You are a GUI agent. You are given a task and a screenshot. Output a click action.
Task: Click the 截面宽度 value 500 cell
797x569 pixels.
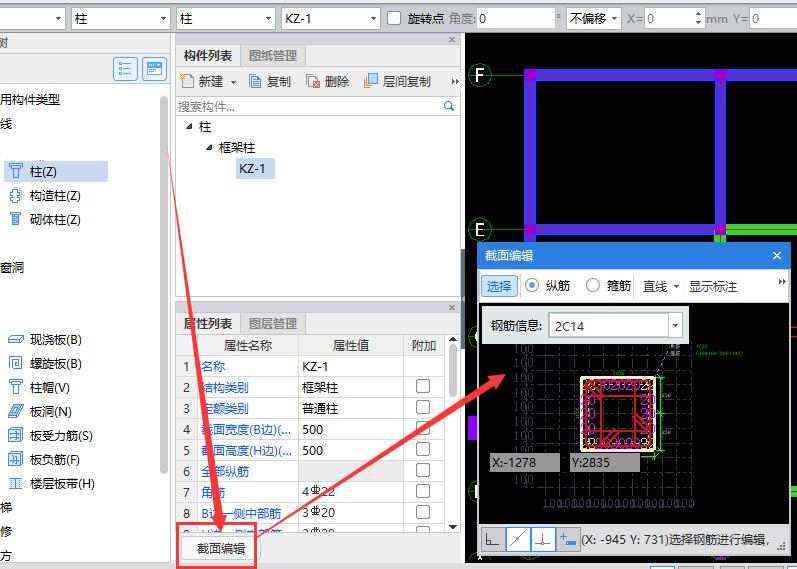(x=351, y=430)
